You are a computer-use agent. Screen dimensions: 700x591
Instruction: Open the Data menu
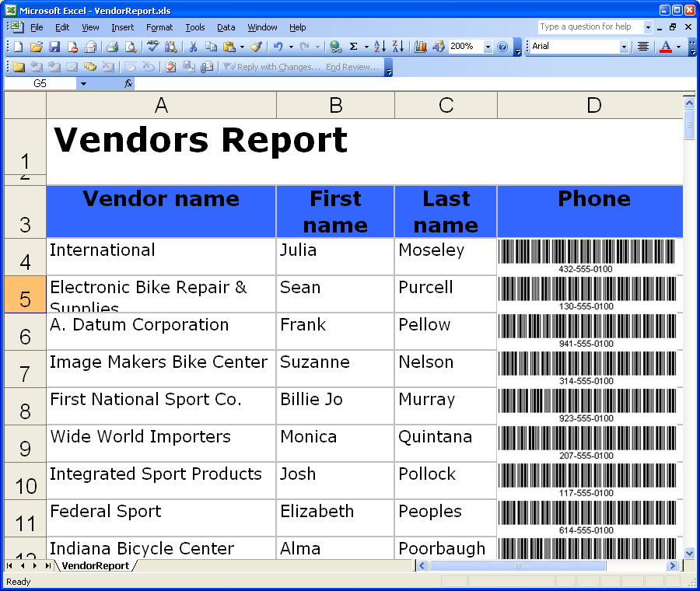click(226, 27)
